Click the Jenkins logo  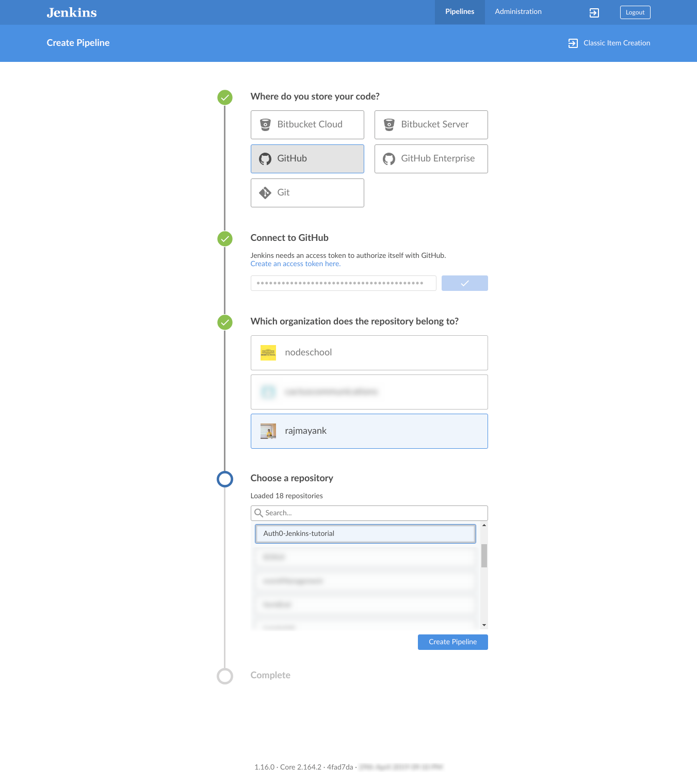[72, 12]
